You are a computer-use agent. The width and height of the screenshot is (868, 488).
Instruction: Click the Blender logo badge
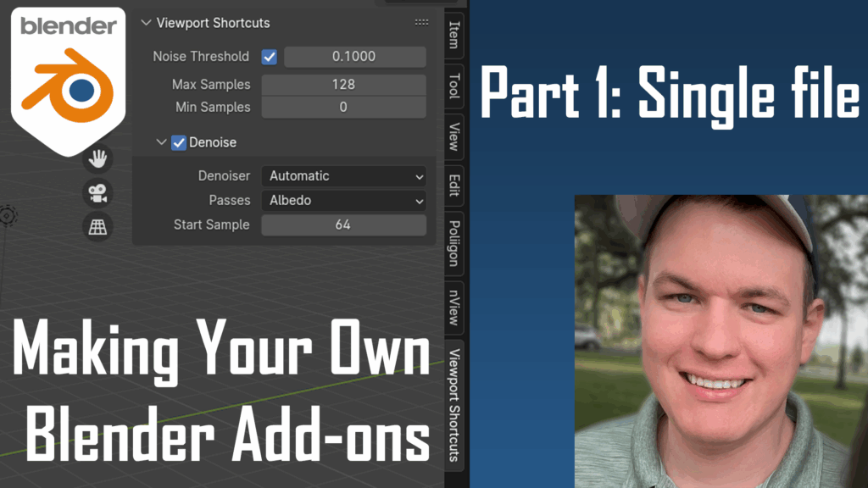tap(68, 80)
